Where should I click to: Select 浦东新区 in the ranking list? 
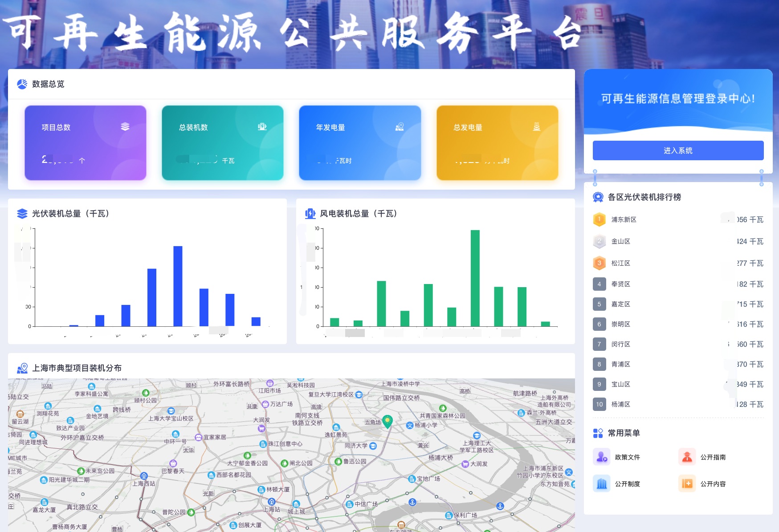click(624, 219)
